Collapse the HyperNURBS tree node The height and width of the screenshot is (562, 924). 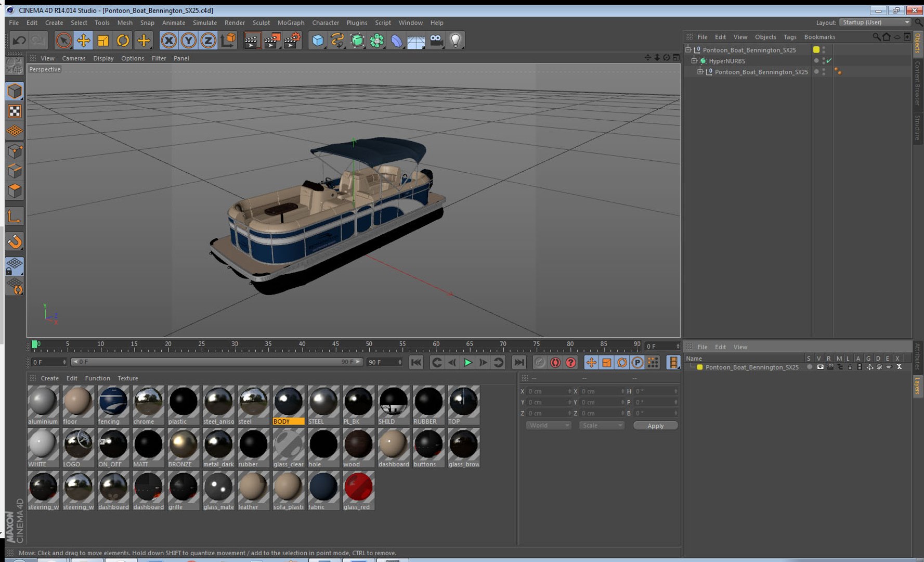click(x=694, y=61)
